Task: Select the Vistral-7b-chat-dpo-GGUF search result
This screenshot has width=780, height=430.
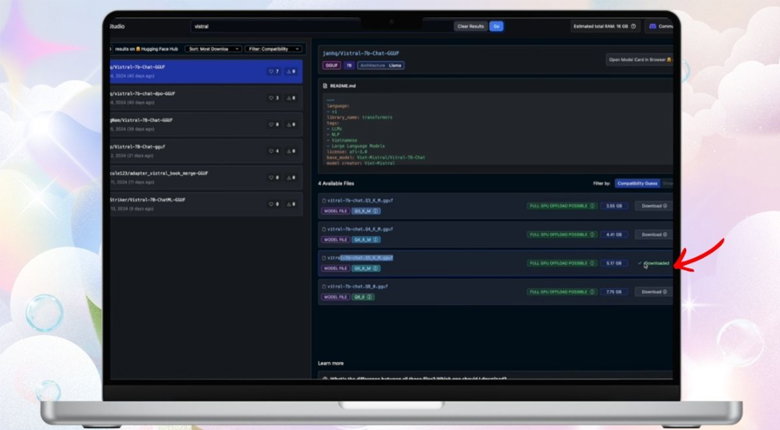Action: coord(206,98)
